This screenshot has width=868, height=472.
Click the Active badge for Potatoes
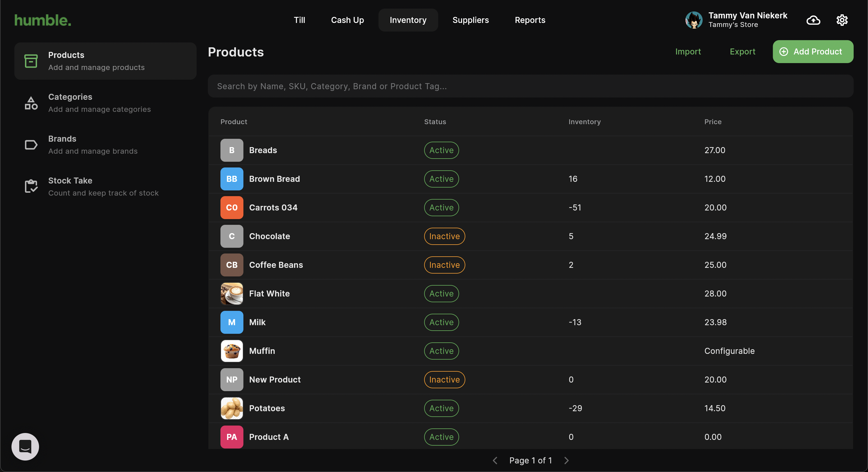pyautogui.click(x=441, y=408)
